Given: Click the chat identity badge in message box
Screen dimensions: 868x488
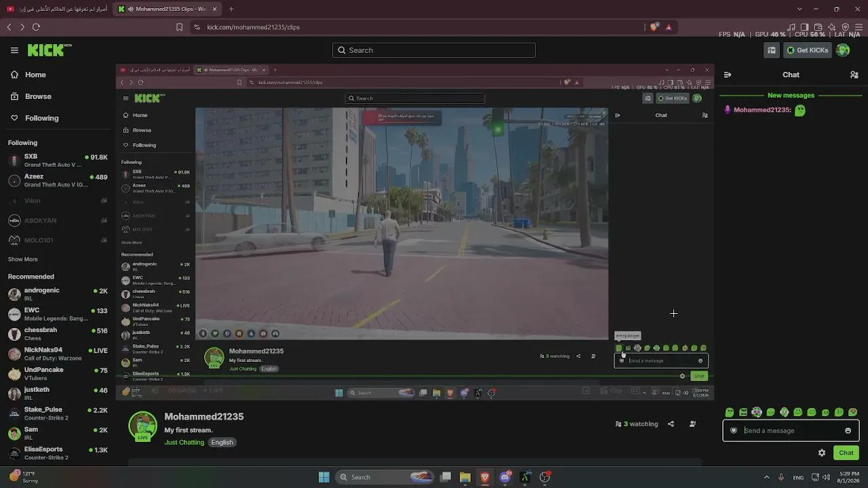Looking at the screenshot, I should [x=734, y=430].
